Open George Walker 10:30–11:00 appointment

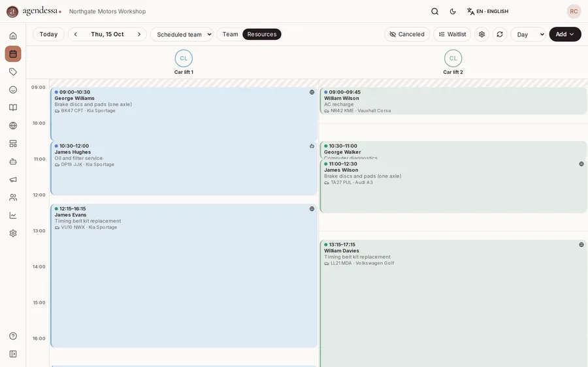click(453, 150)
